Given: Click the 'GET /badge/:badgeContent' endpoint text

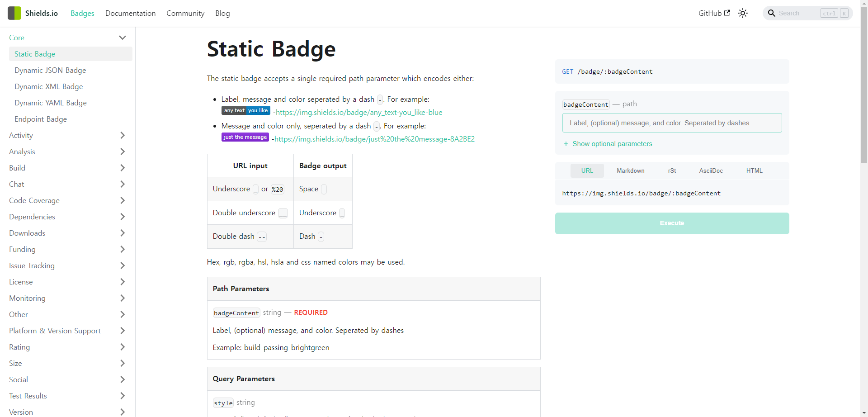Looking at the screenshot, I should tap(607, 71).
